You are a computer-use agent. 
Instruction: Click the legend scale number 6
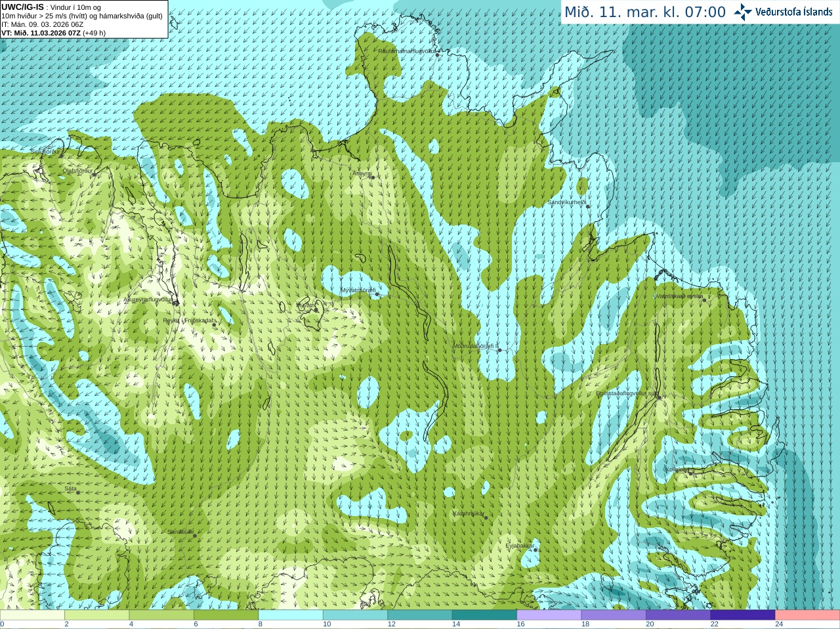click(x=196, y=624)
